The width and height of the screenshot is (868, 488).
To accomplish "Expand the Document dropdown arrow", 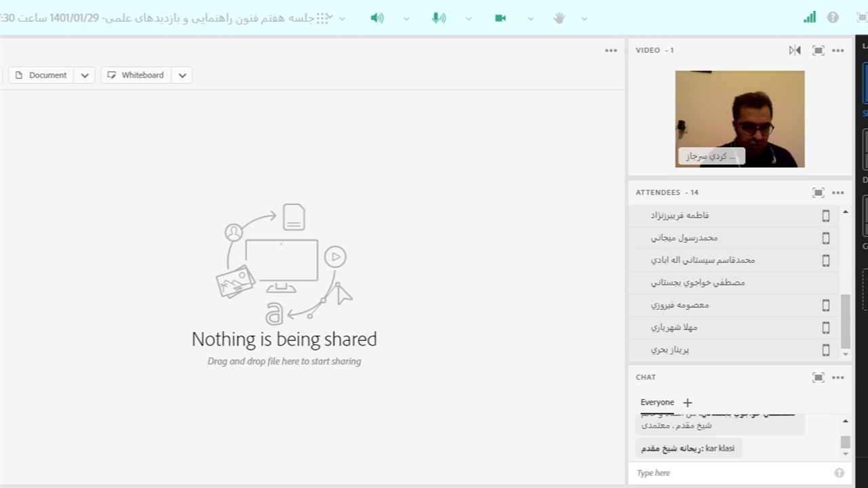I will pos(85,75).
